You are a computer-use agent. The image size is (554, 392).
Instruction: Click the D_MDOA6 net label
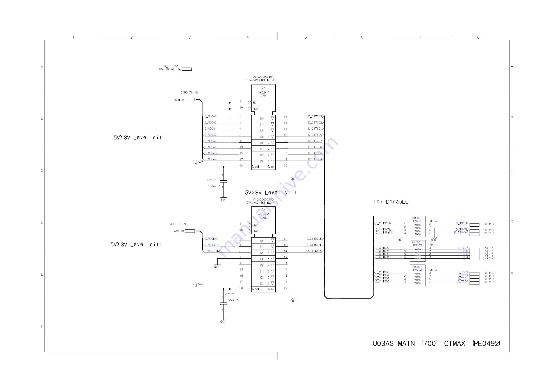click(210, 147)
